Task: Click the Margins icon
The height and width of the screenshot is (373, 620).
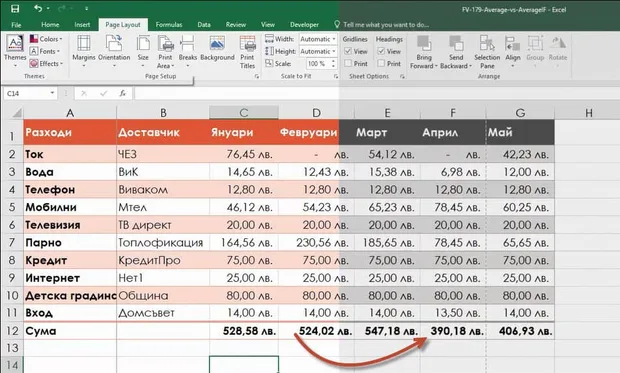Action: click(x=84, y=43)
